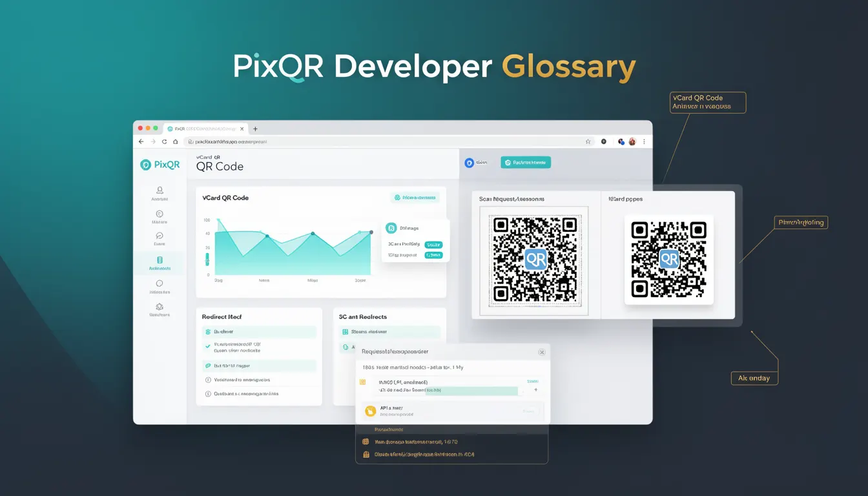Click the lower teal pill in the chart legend card
This screenshot has height=496, width=868.
(433, 255)
